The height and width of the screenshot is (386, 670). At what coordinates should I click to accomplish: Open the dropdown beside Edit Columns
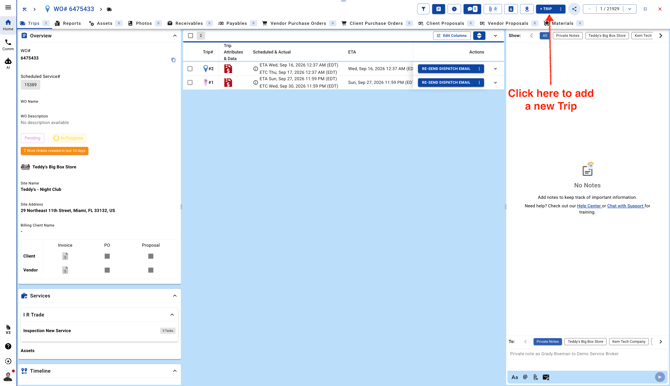click(495, 36)
